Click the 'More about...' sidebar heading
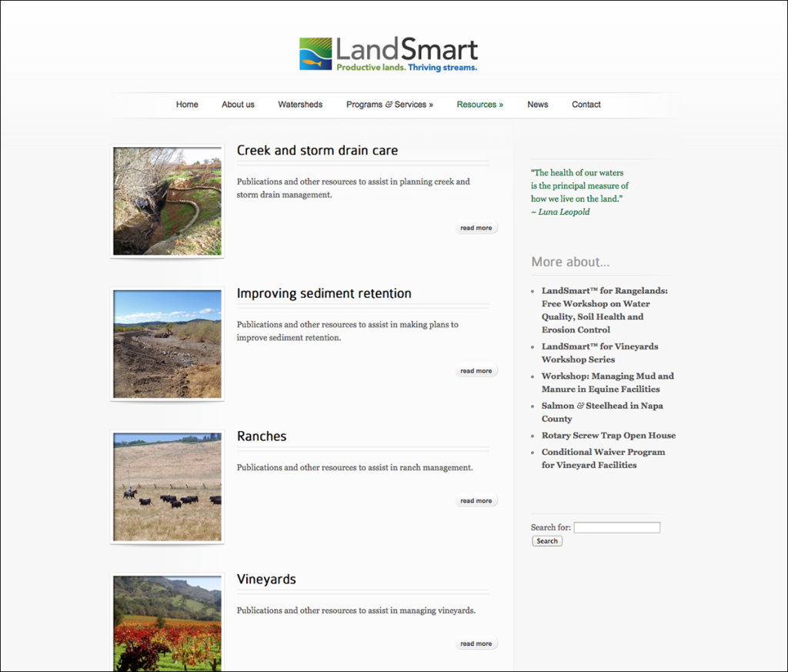The image size is (788, 672). [570, 262]
